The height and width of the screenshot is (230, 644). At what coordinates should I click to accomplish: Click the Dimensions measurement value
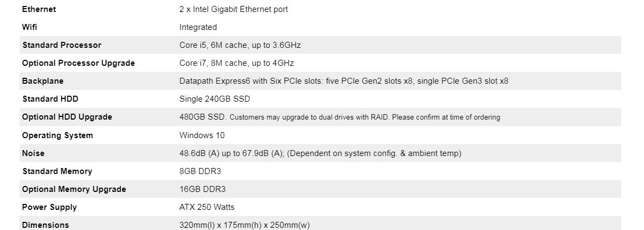244,225
